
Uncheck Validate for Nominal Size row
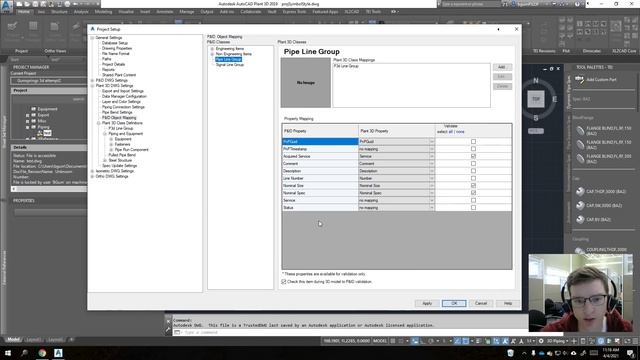[473, 186]
